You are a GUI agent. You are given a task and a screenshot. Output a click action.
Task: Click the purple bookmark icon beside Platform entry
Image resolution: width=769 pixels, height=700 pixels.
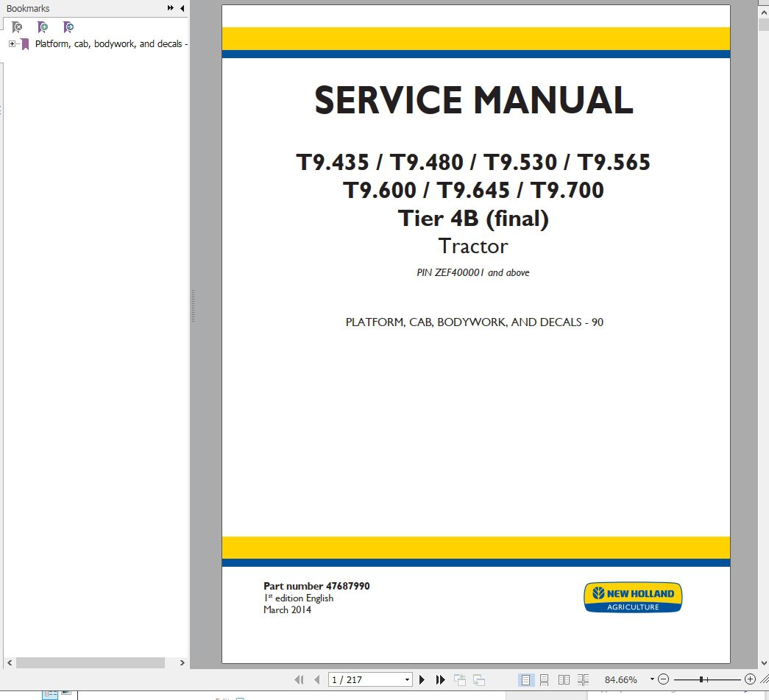[x=25, y=45]
